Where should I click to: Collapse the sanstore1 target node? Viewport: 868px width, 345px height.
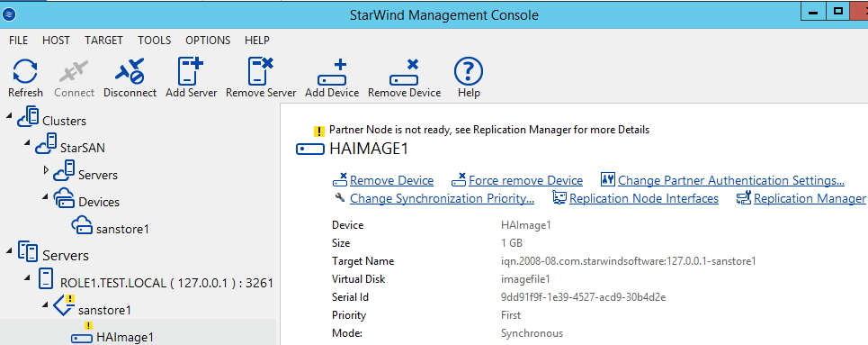(45, 304)
